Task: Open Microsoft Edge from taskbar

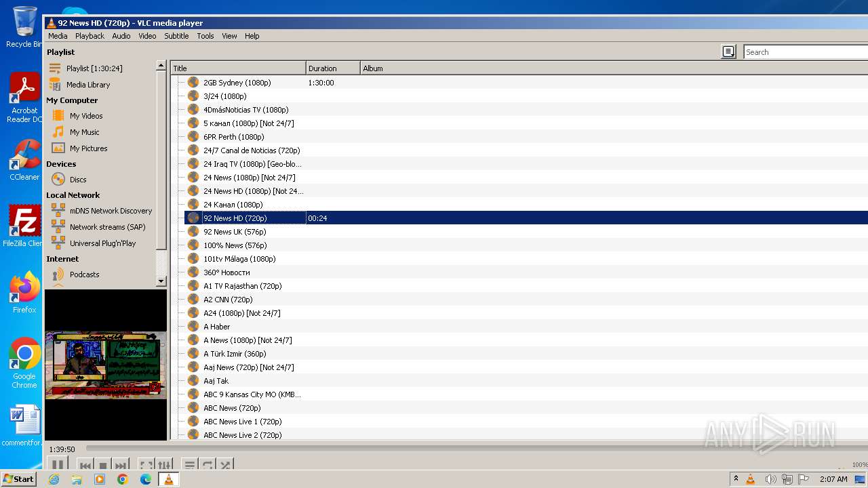Action: click(145, 479)
